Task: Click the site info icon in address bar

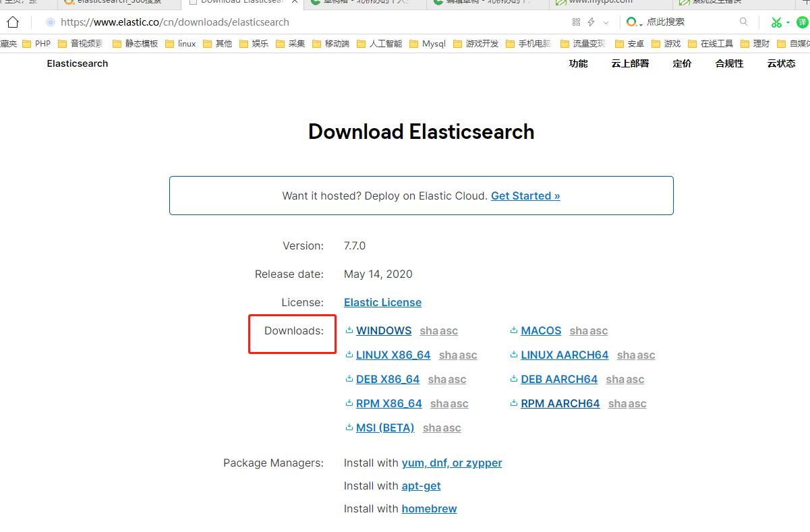Action: [50, 22]
